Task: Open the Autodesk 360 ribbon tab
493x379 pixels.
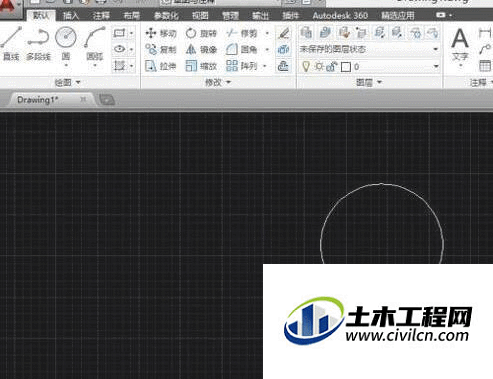Action: click(340, 15)
